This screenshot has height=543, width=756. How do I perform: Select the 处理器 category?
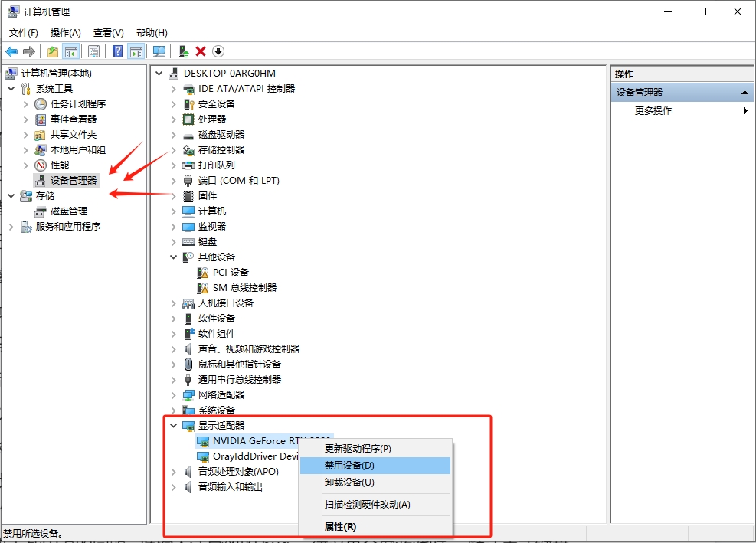click(x=211, y=119)
